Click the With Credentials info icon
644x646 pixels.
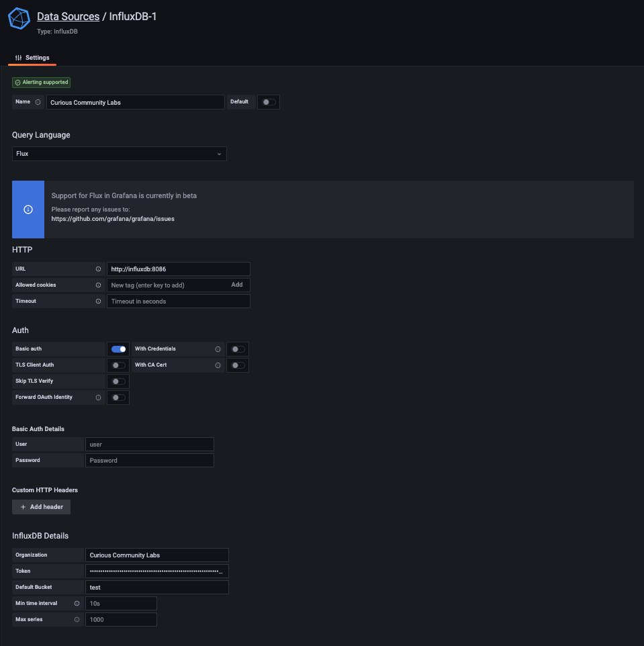218,349
